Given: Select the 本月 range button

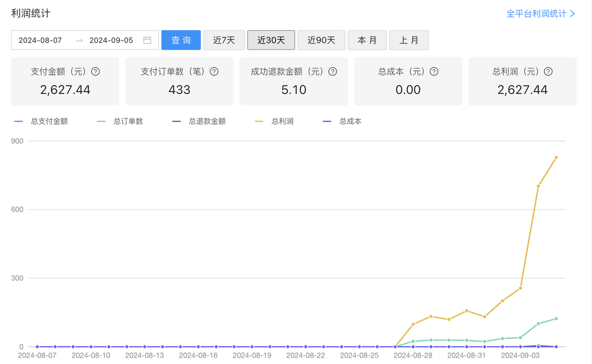Looking at the screenshot, I should (x=367, y=40).
